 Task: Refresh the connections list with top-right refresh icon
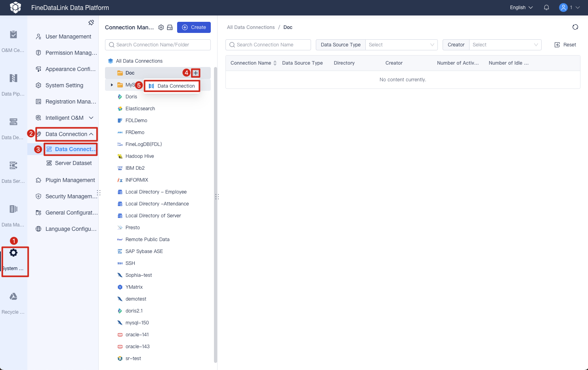(575, 27)
